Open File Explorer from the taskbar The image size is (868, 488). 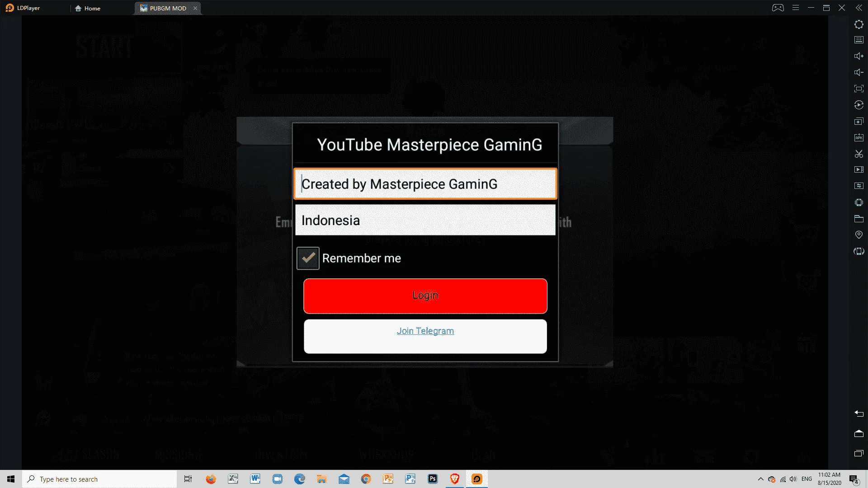tap(321, 479)
